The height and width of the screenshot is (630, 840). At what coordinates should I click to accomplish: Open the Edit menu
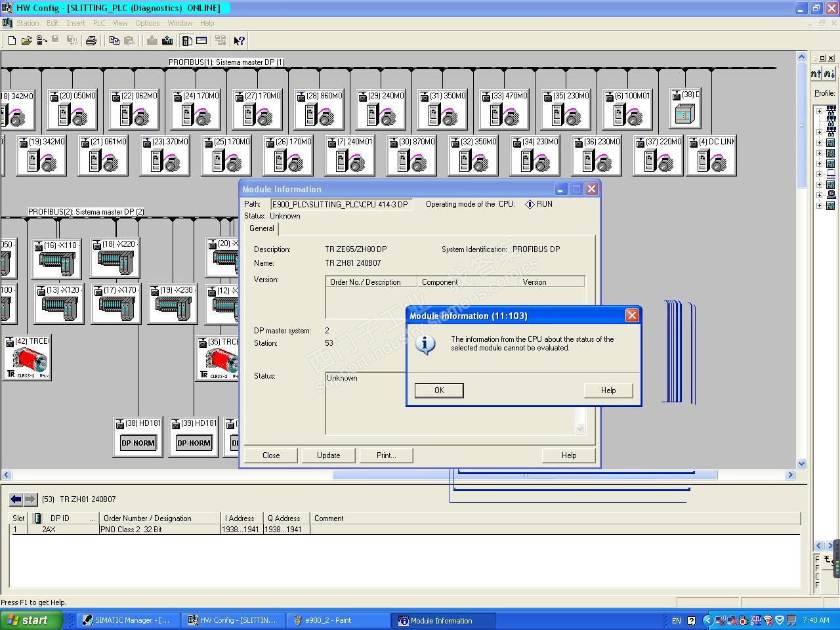[52, 23]
